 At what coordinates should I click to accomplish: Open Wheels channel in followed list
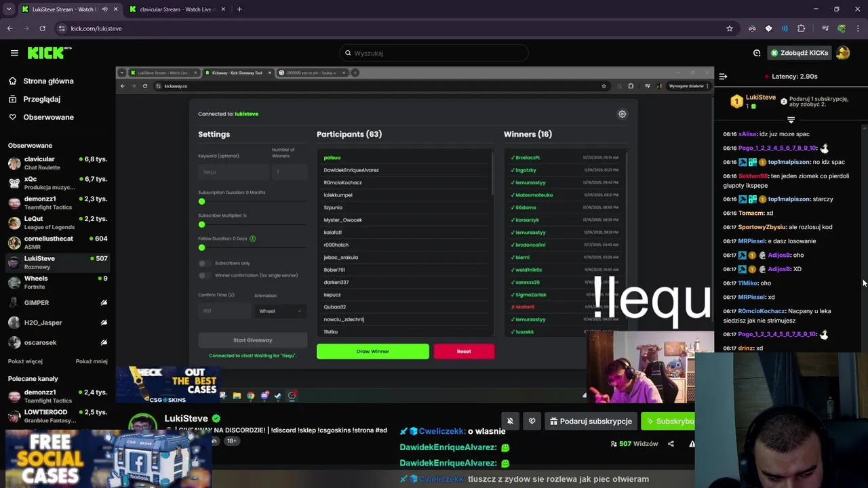pos(58,283)
